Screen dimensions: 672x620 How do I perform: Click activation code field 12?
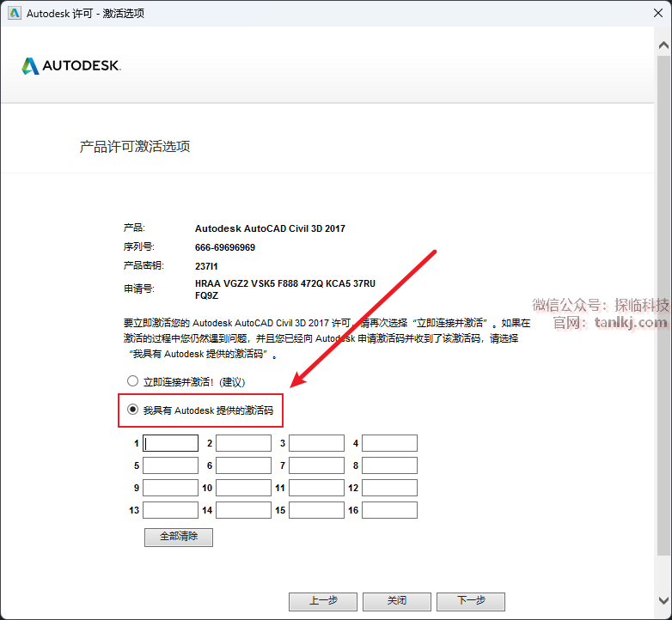pos(389,488)
